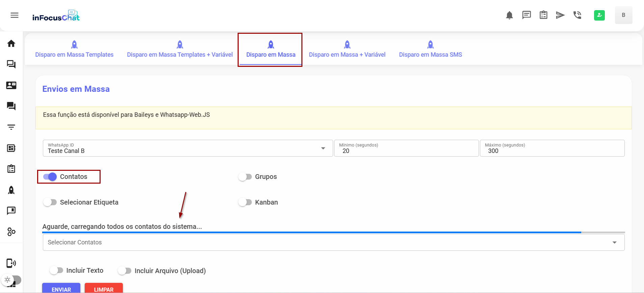This screenshot has width=644, height=293.
Task: Open the hamburger navigation menu
Action: tap(15, 15)
